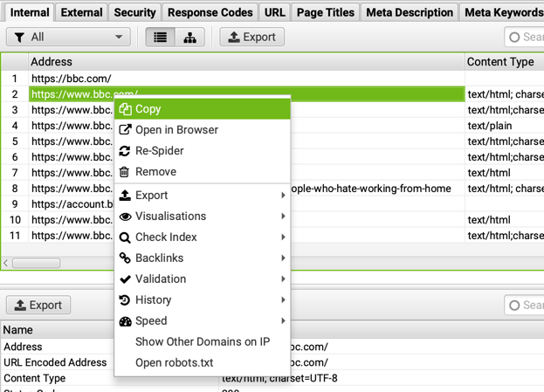Click Address row in details panel

pos(23,347)
